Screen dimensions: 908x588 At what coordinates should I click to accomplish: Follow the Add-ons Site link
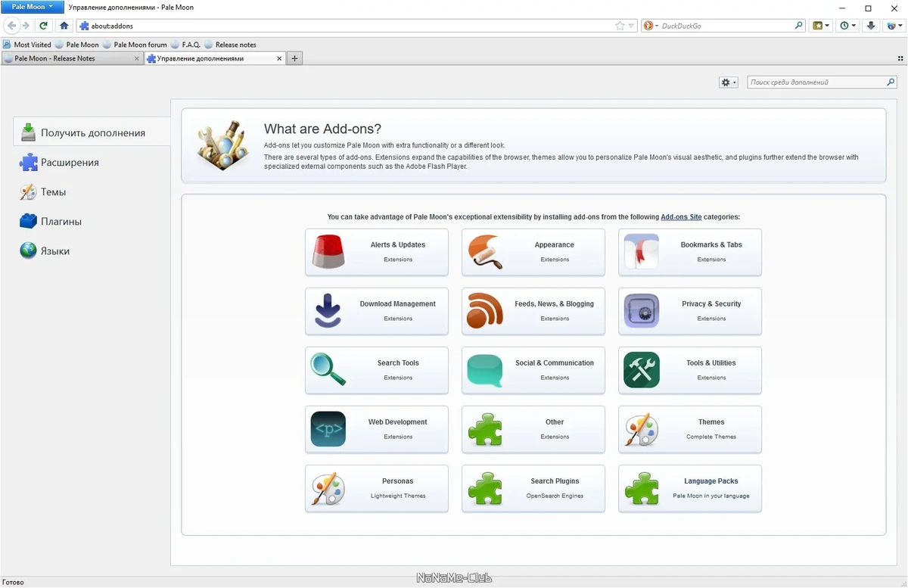(x=681, y=217)
